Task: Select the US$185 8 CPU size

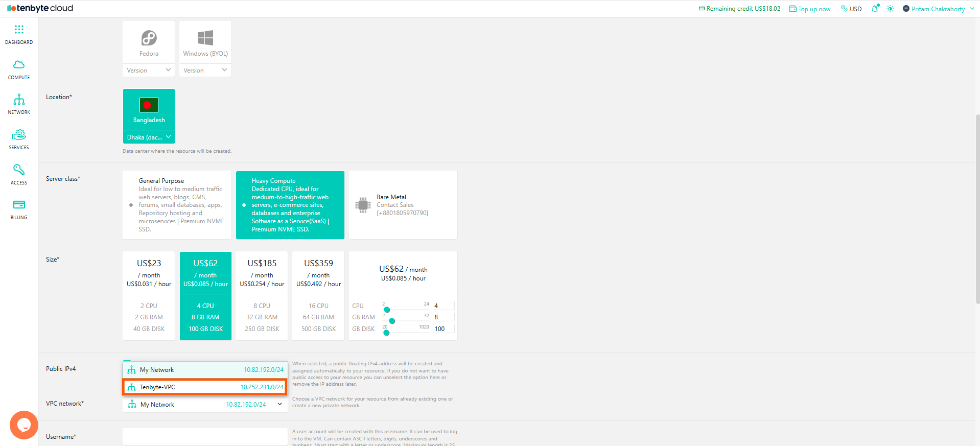Action: [x=262, y=296]
